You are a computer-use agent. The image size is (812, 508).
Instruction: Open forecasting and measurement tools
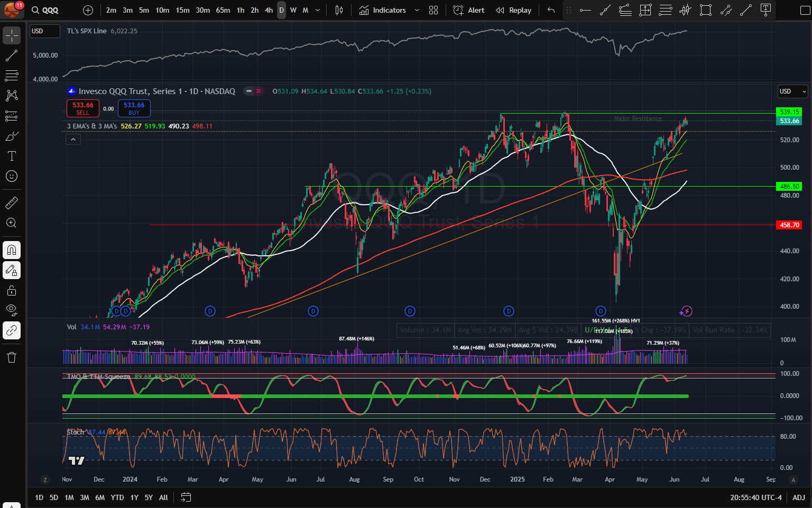pos(12,116)
